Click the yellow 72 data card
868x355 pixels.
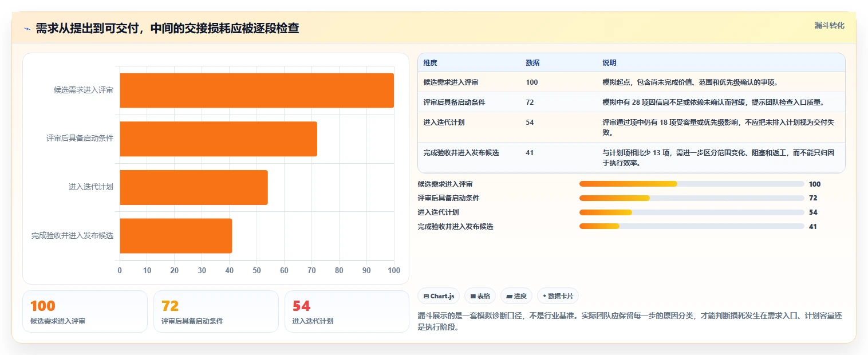coord(216,311)
